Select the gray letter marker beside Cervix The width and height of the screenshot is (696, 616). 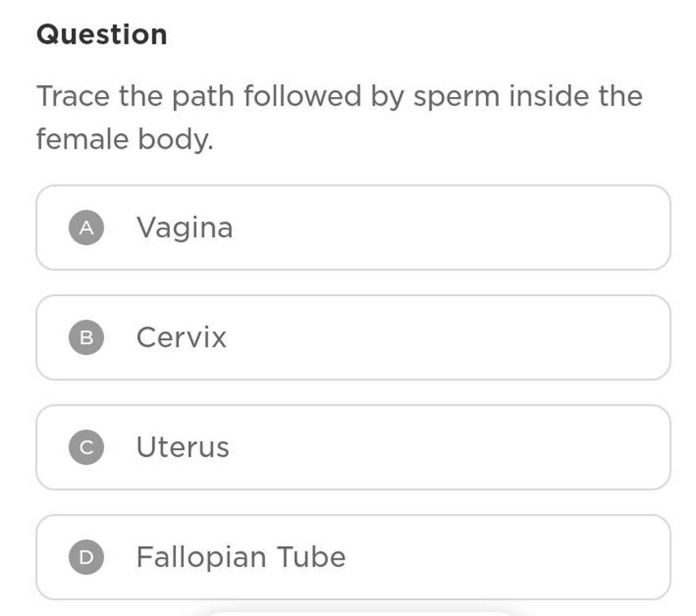[x=86, y=338]
